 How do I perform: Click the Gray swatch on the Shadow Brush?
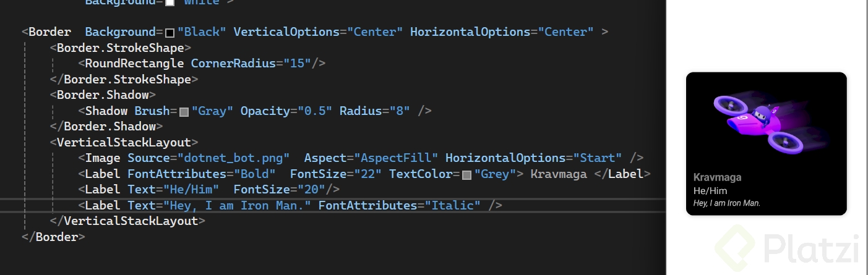184,112
